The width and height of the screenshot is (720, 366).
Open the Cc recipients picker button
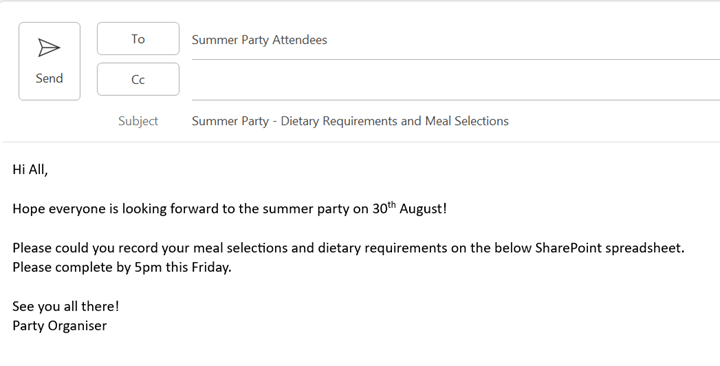coord(138,79)
